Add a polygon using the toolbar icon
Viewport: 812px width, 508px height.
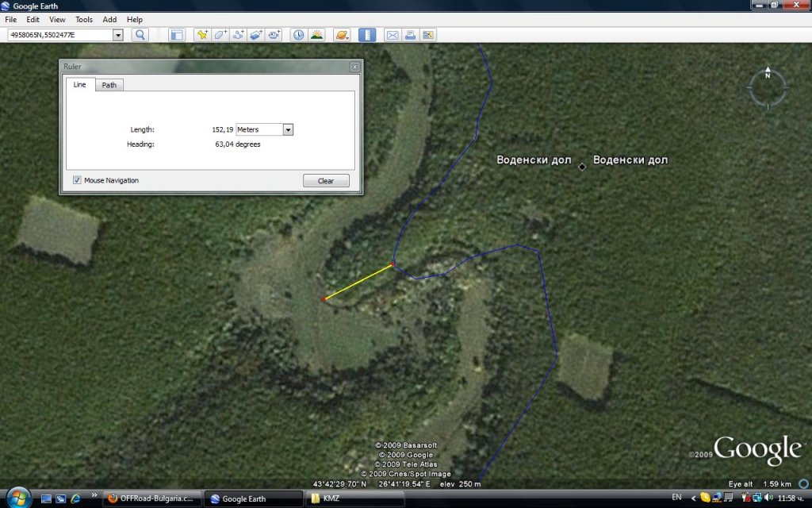220,35
